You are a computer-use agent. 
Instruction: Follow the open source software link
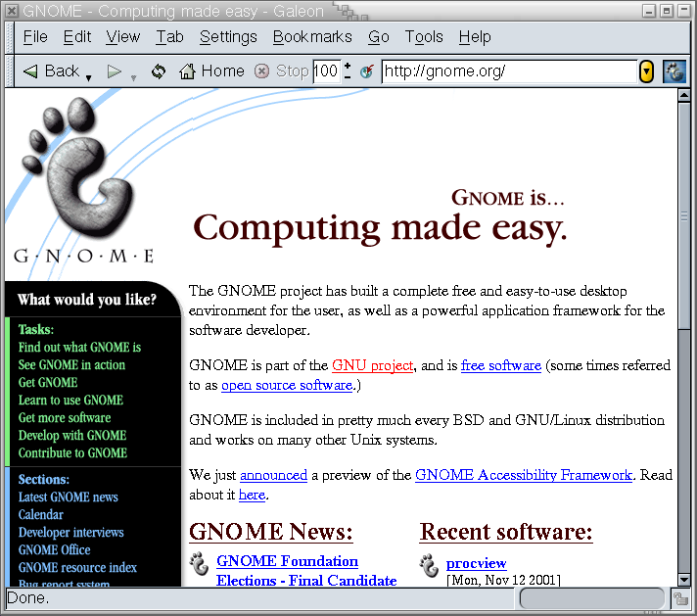[x=287, y=385]
